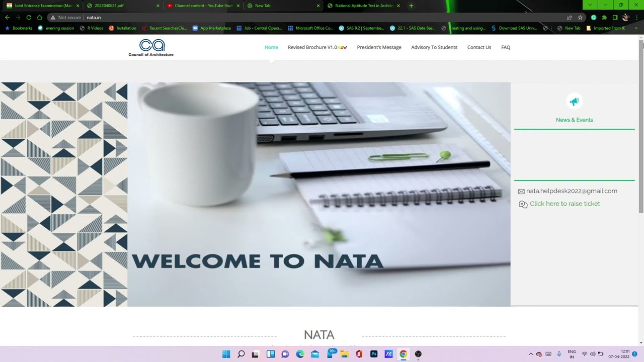Click the News & Events heading
644x362 pixels.
point(574,120)
